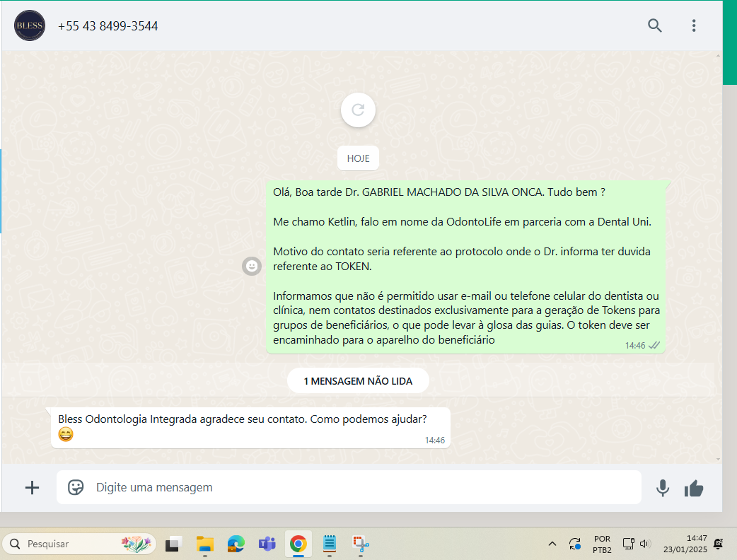Record a voice message with microphone
Viewport: 737px width, 560px height.
(x=663, y=488)
